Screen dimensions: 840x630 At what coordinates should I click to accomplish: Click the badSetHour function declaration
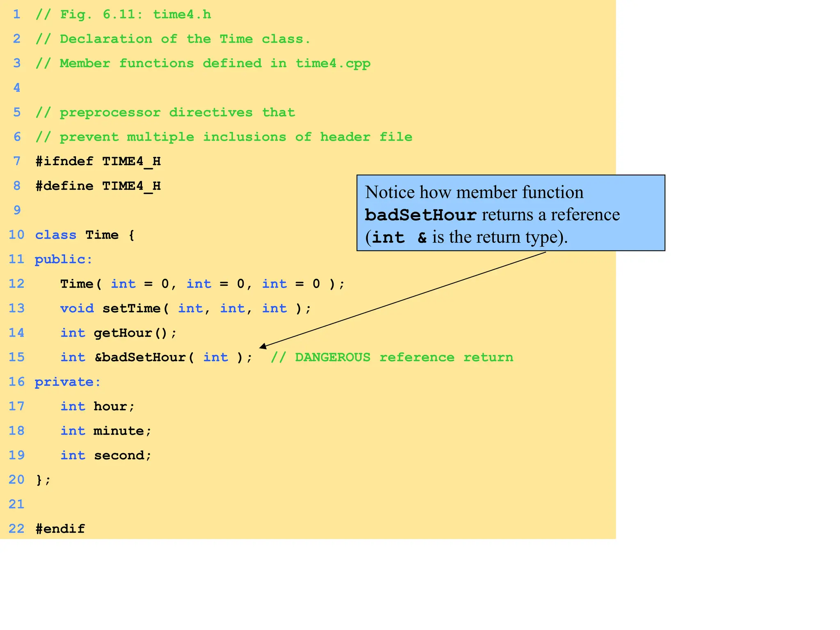tap(157, 357)
